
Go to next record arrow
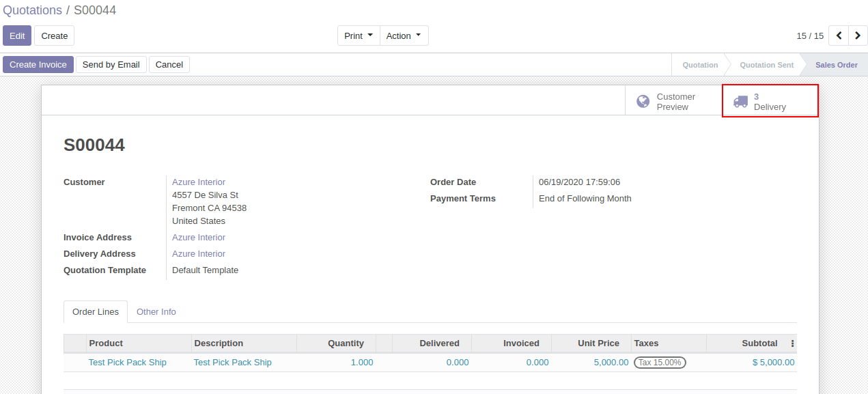tap(858, 36)
